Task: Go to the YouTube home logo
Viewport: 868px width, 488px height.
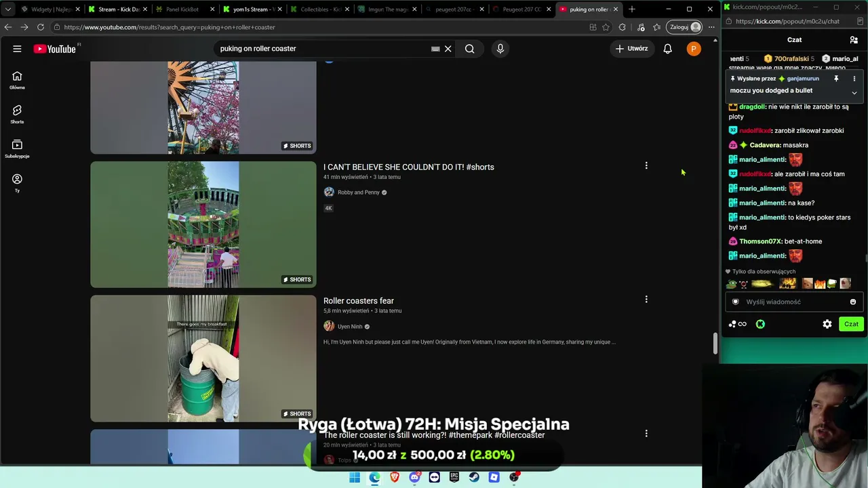Action: (54, 49)
